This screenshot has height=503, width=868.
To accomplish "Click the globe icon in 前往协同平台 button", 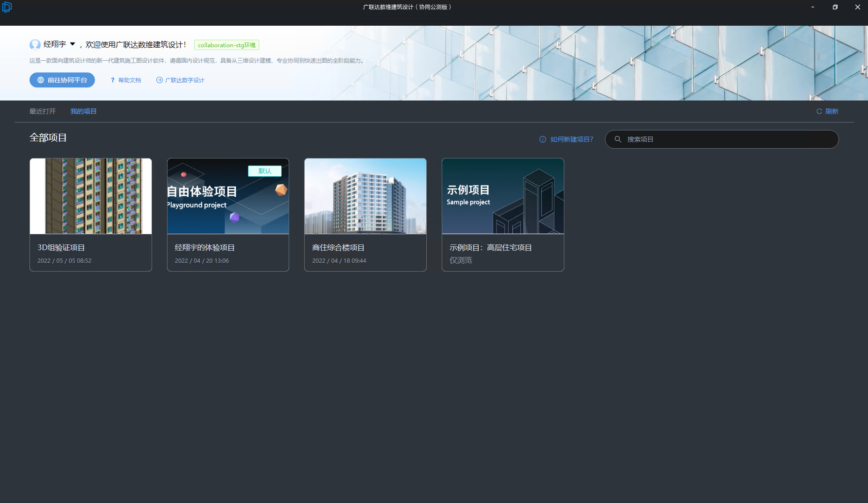I will 41,80.
